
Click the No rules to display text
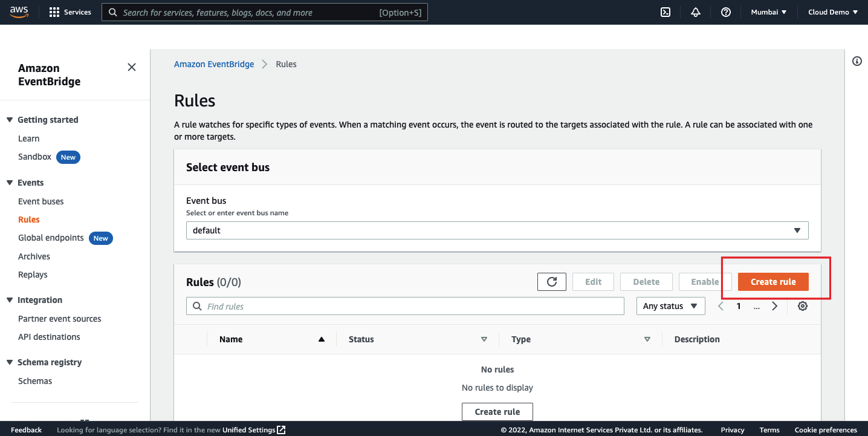pyautogui.click(x=497, y=388)
